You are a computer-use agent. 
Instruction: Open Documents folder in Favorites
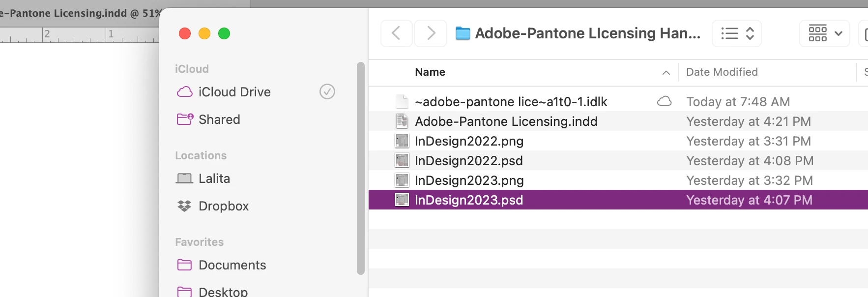[x=232, y=265]
